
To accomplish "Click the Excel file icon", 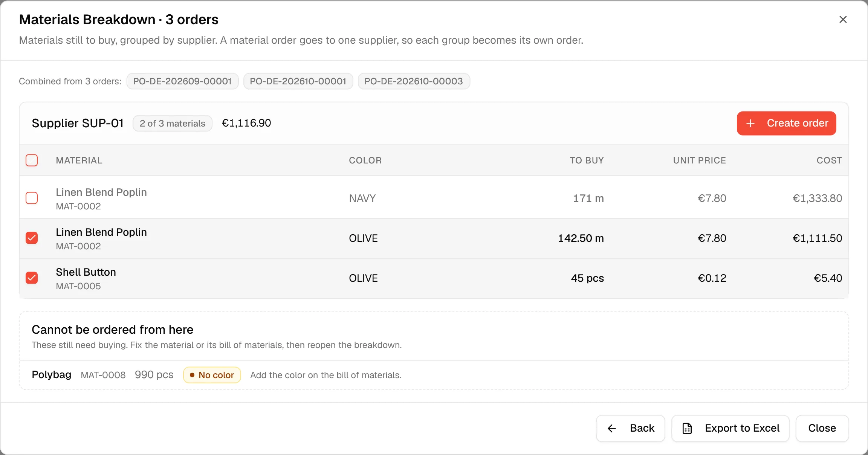I will [687, 428].
